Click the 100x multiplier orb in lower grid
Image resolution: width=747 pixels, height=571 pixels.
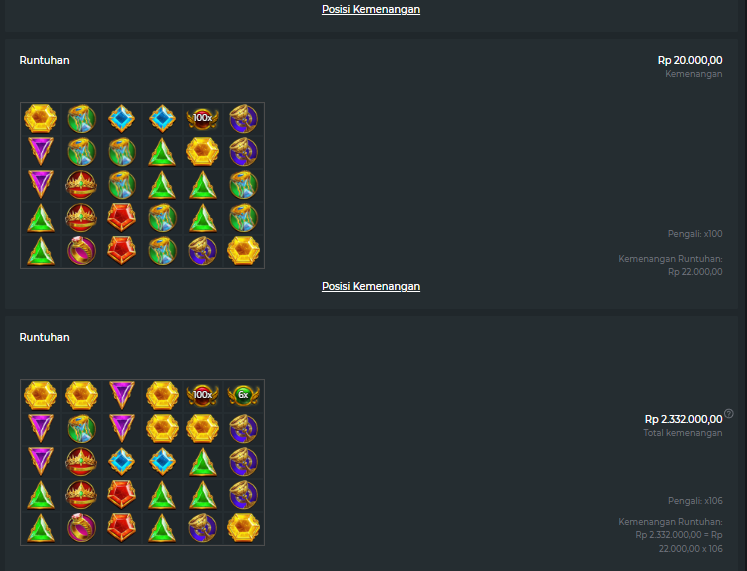click(202, 396)
